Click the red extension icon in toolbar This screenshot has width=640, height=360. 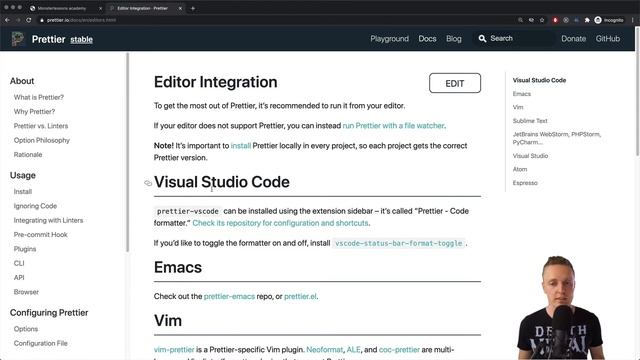(x=555, y=20)
